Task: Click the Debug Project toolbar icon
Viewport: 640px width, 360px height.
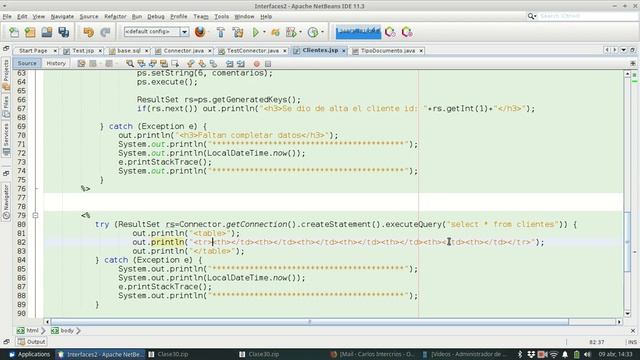Action: [276, 32]
